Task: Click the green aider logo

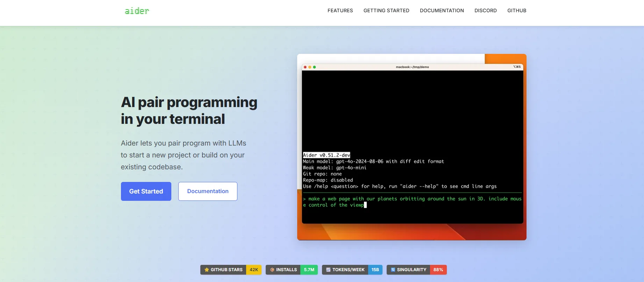Action: point(137,11)
